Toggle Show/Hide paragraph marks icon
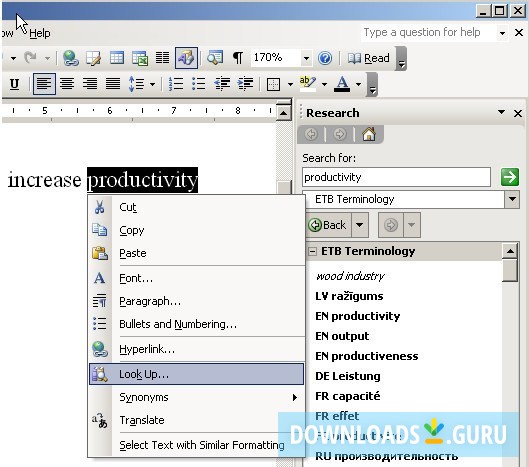Screen dimensions: 529x467 [x=238, y=58]
